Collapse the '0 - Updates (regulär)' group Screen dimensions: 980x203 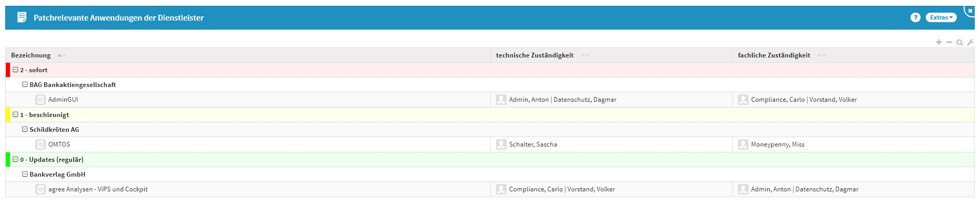click(x=16, y=159)
